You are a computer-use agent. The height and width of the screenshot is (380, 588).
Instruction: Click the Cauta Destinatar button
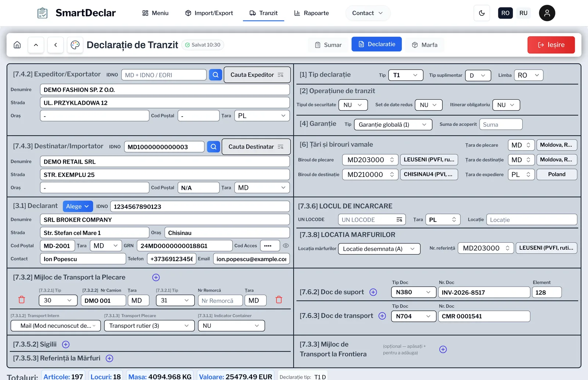pos(256,147)
